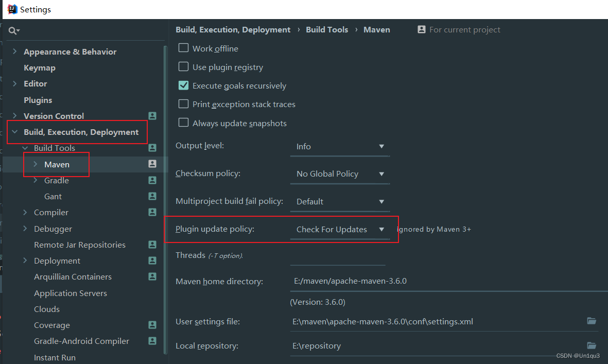The image size is (608, 364).
Task: Click project-level icon beside Gradle-Android Compiler
Action: pos(152,341)
